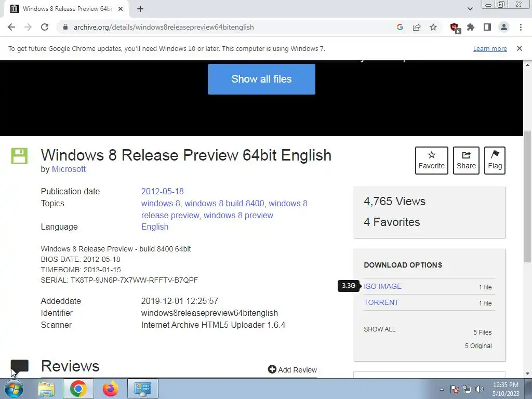The height and width of the screenshot is (399, 532).
Task: Share this page via address bar icon
Action: coord(417,27)
